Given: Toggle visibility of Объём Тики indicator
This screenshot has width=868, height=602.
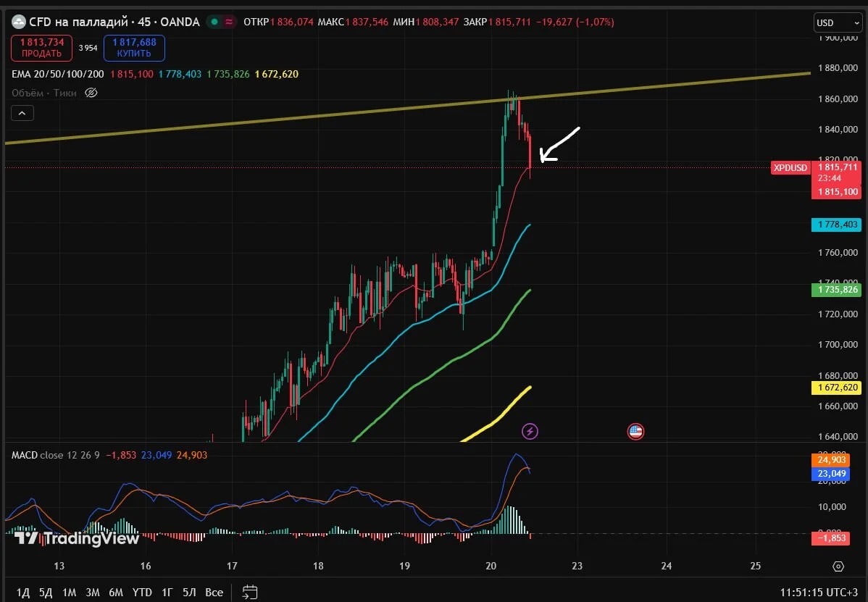Looking at the screenshot, I should click(91, 93).
